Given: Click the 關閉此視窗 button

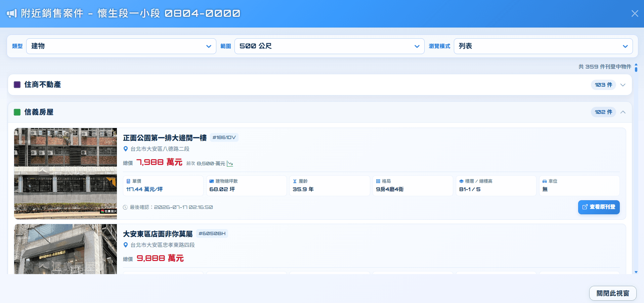Looking at the screenshot, I should coord(613,293).
